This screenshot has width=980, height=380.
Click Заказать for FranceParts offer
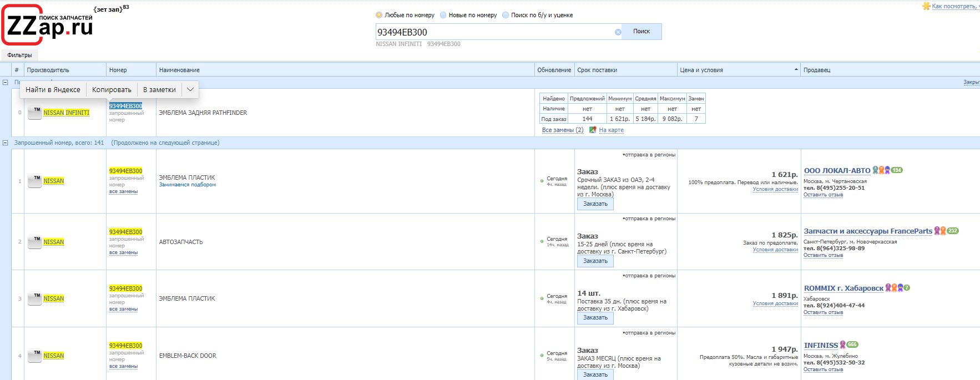coord(595,261)
